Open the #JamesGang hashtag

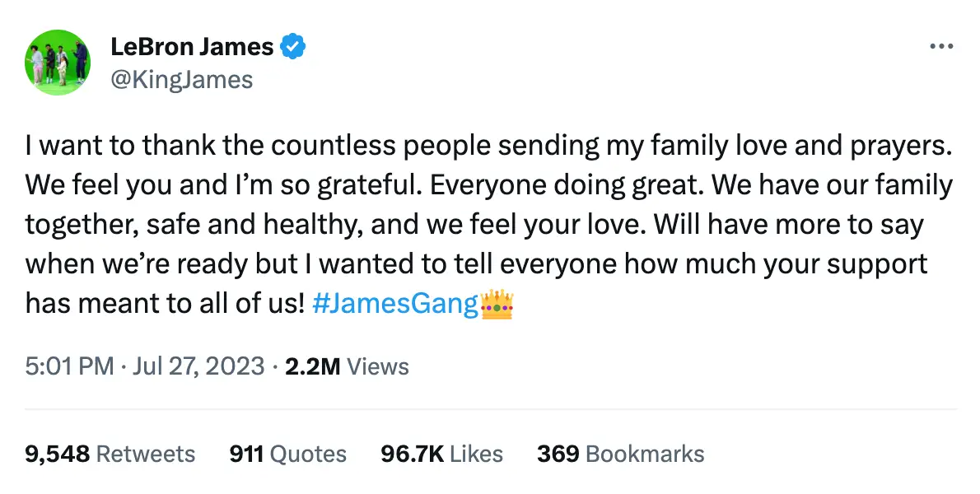[396, 304]
